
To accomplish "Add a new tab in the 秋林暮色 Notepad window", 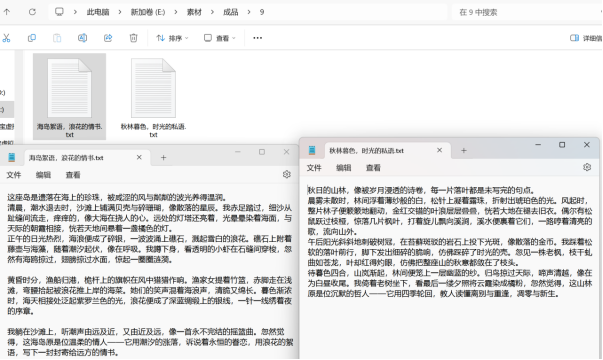I will point(464,150).
